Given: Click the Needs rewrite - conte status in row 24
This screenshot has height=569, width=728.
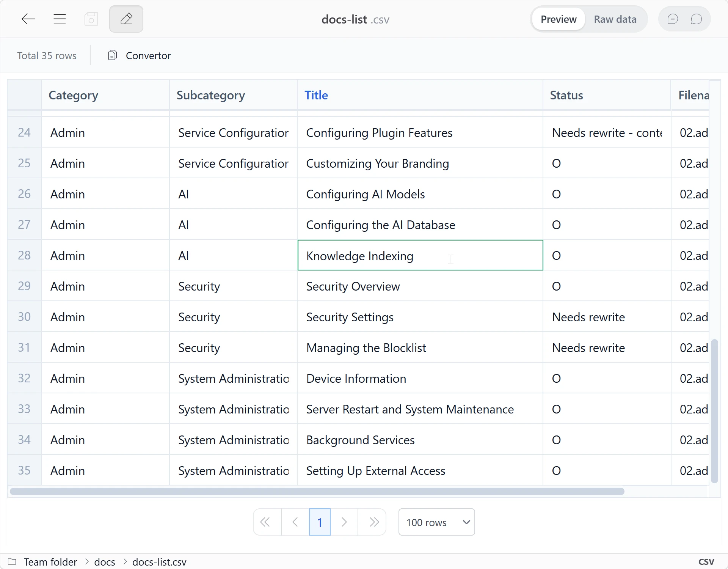Looking at the screenshot, I should (607, 132).
